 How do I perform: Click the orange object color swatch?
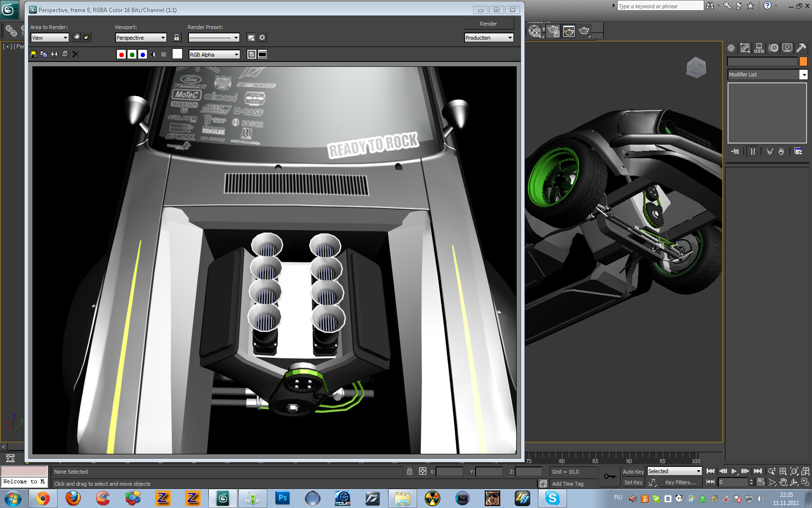click(803, 61)
